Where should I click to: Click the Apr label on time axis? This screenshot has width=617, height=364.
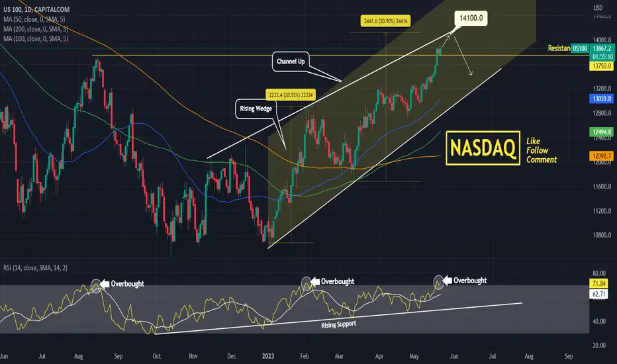tap(379, 356)
